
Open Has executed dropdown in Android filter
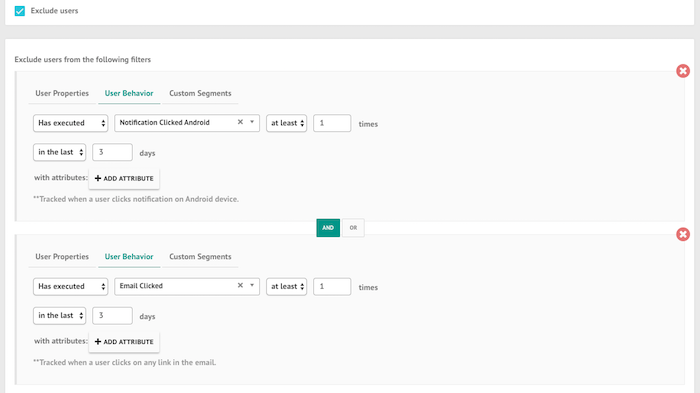coord(71,123)
